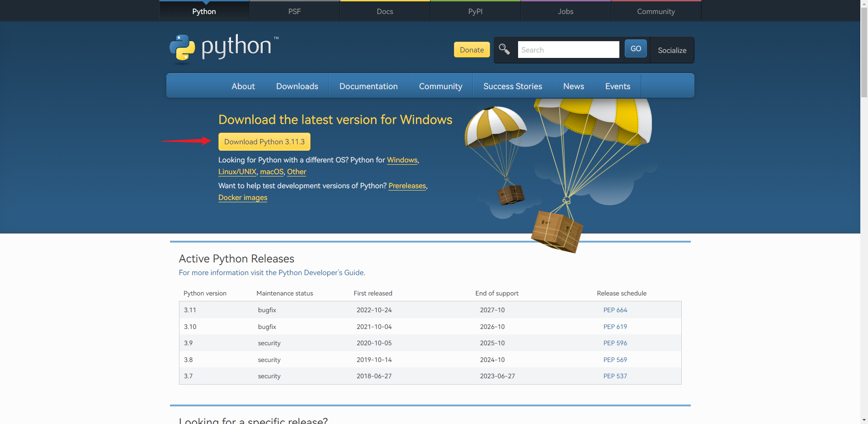Click the 2023-06-27 end of support cell
The width and height of the screenshot is (868, 424).
[x=497, y=376]
